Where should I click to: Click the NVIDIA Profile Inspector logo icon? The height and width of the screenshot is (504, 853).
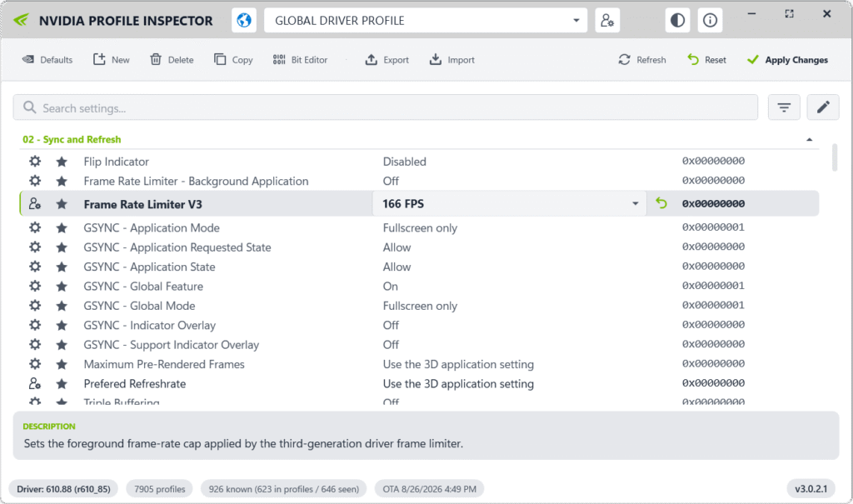(x=21, y=21)
